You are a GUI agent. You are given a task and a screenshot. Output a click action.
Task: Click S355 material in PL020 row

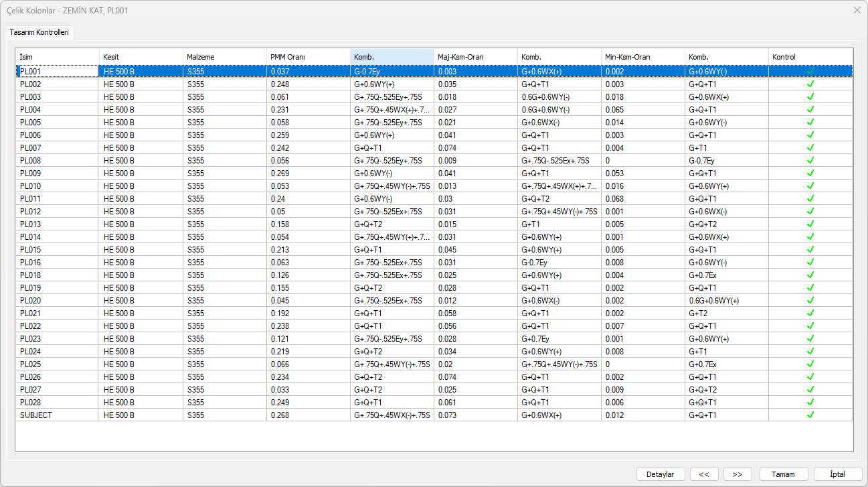195,300
